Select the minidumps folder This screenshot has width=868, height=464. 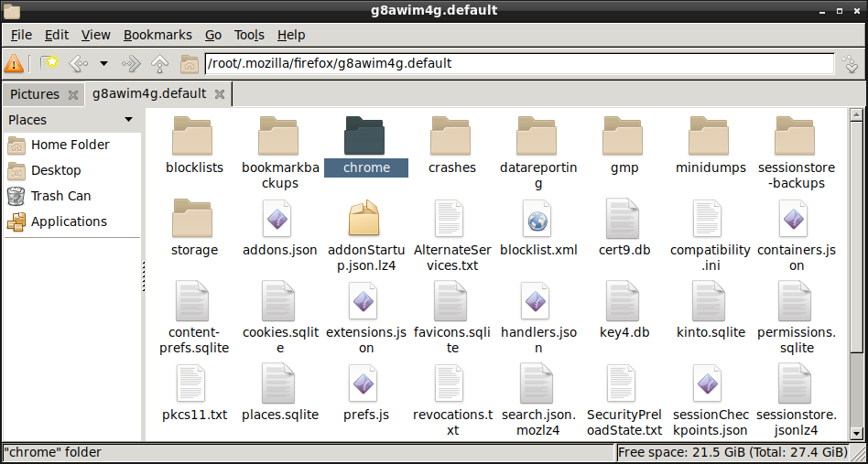click(711, 146)
